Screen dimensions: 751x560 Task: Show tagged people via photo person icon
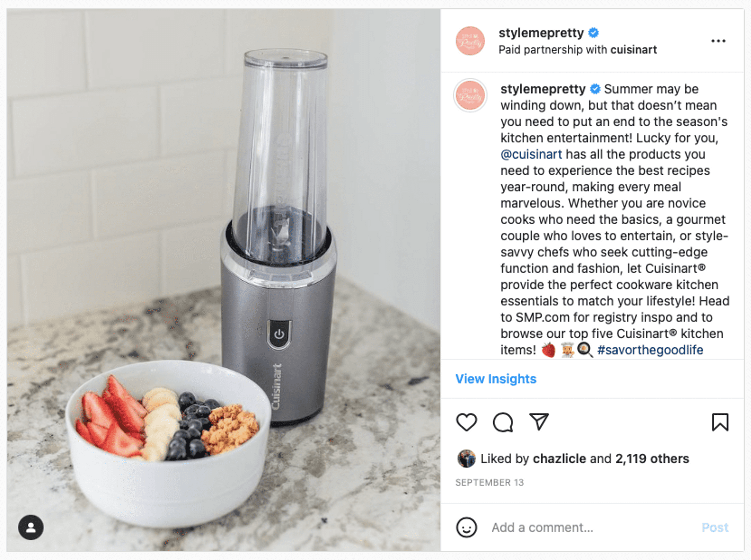point(31,527)
